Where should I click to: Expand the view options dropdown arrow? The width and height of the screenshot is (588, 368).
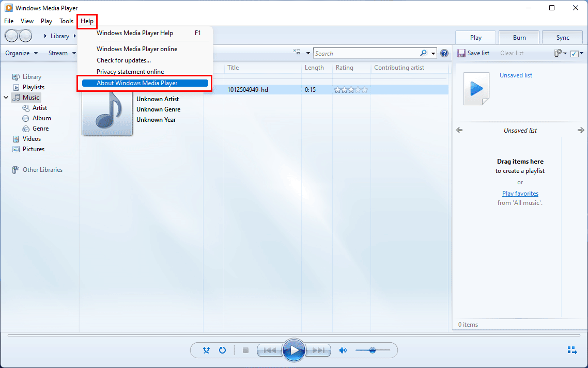(x=308, y=53)
